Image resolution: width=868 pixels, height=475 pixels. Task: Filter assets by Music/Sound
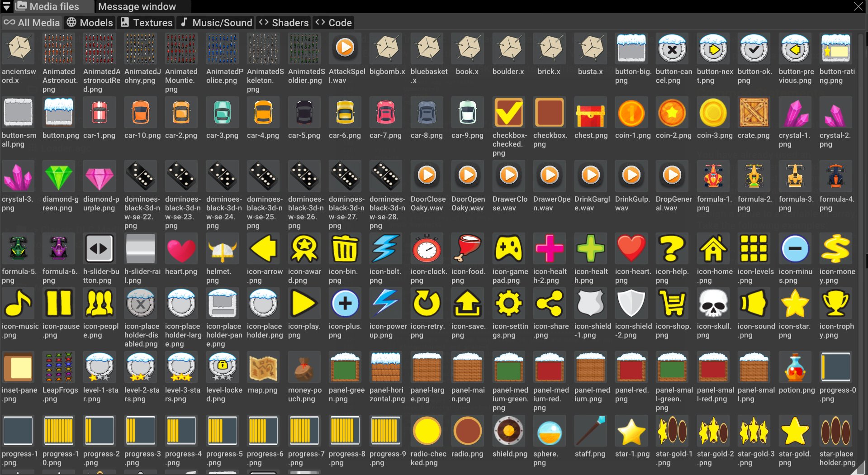click(x=215, y=22)
